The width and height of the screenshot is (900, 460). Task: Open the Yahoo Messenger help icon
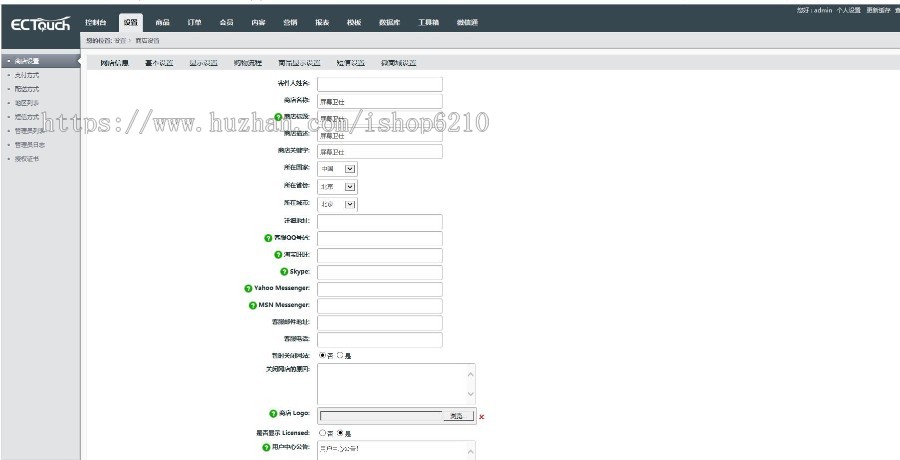(x=248, y=288)
